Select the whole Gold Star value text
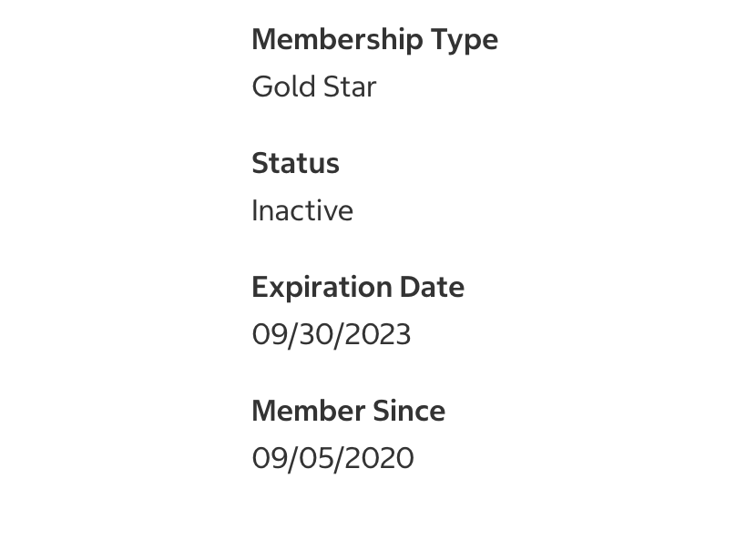Image resolution: width=756 pixels, height=550 pixels. (x=314, y=87)
